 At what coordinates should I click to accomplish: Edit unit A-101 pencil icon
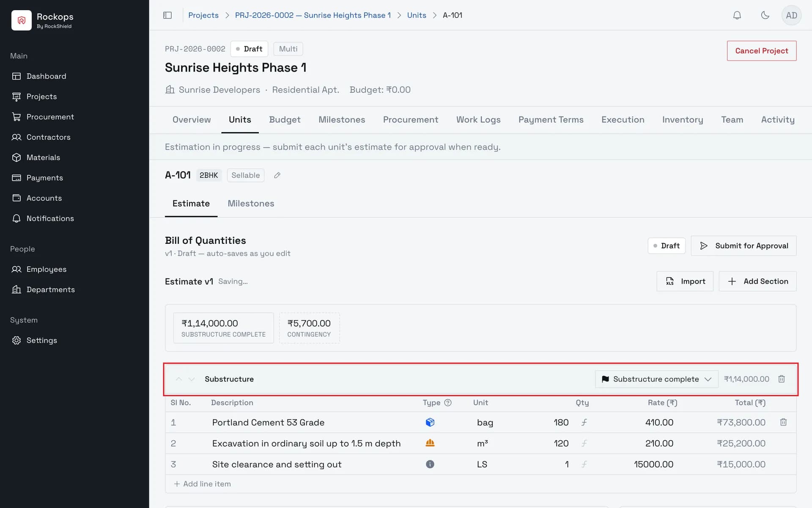point(277,175)
